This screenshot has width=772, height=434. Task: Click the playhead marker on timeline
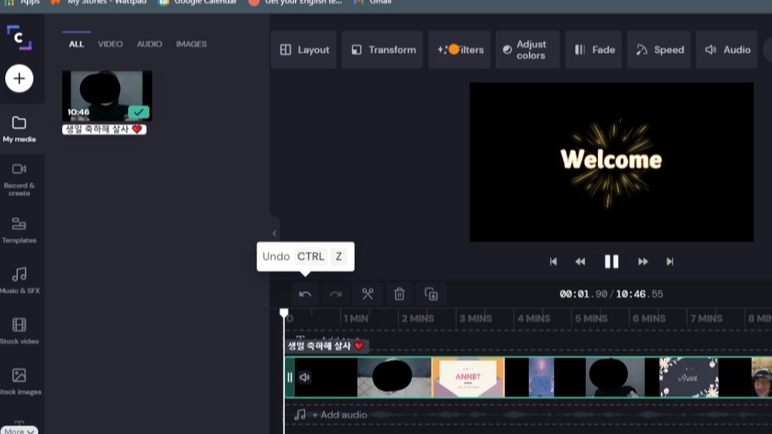284,313
